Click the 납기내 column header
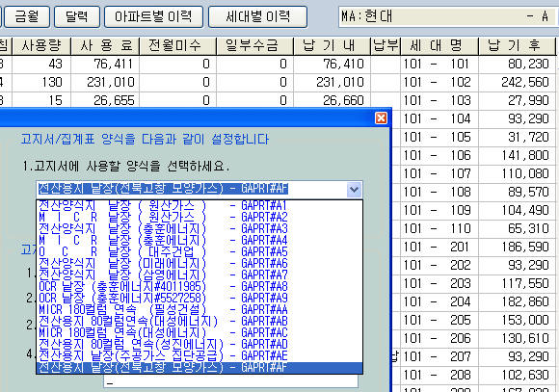The width and height of the screenshot is (559, 392). tap(332, 46)
